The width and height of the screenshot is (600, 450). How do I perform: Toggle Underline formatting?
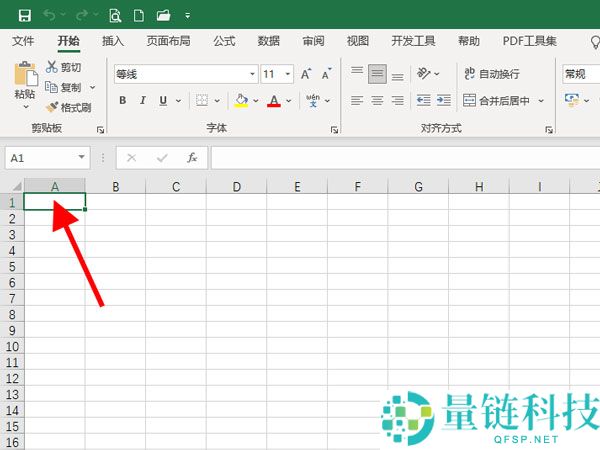163,100
